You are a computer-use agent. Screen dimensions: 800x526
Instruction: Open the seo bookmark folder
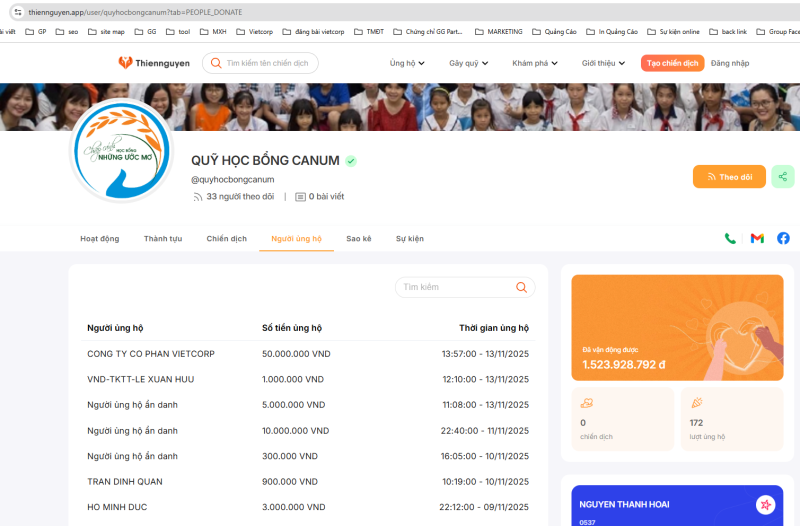tap(67, 32)
